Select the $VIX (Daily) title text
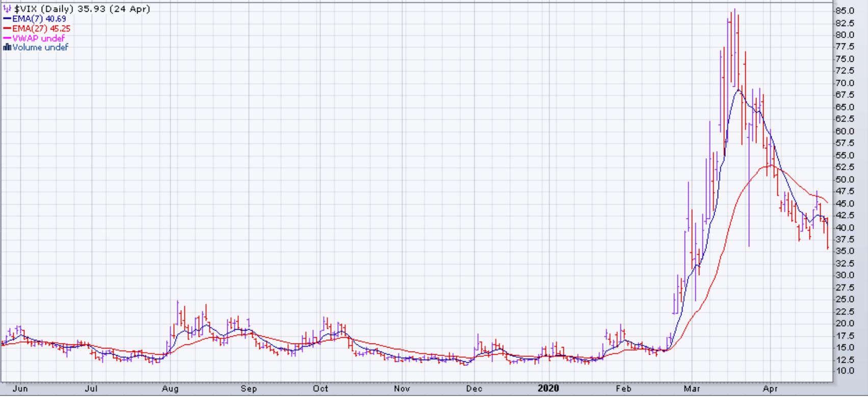Screen dimensions: 868x397 pos(44,9)
